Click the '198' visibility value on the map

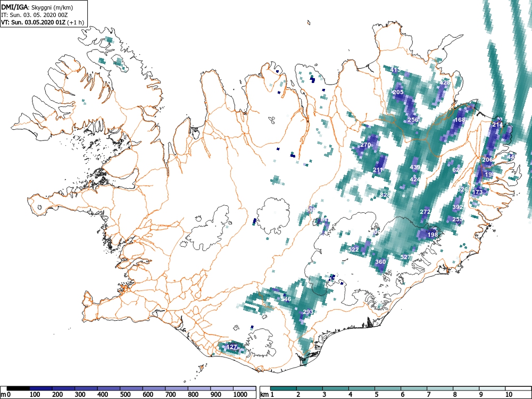[433, 235]
